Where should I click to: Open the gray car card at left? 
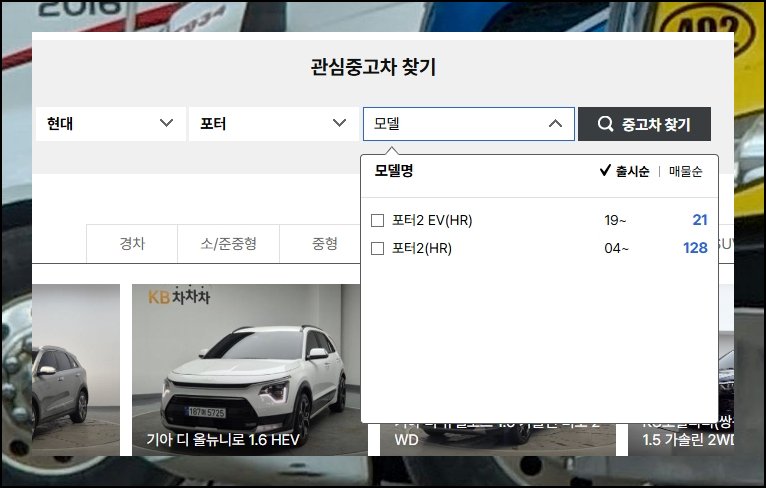pos(76,370)
